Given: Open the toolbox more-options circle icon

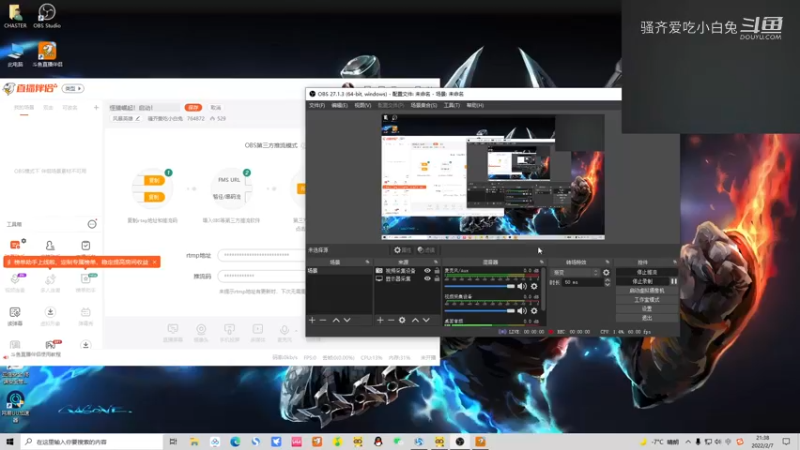Looking at the screenshot, I should [92, 224].
